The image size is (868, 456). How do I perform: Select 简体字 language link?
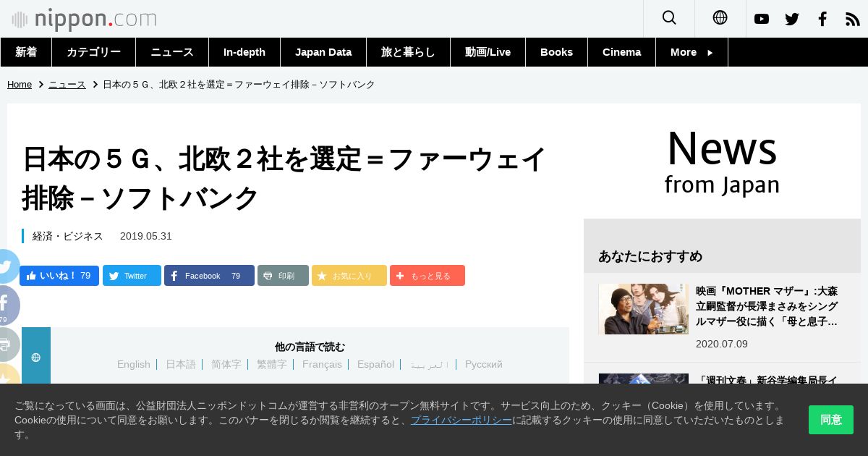226,364
